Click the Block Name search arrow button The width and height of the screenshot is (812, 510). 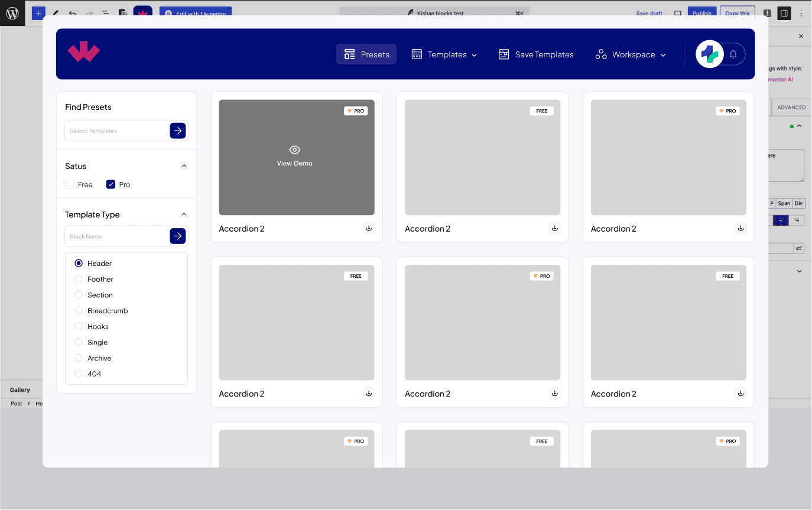click(178, 236)
